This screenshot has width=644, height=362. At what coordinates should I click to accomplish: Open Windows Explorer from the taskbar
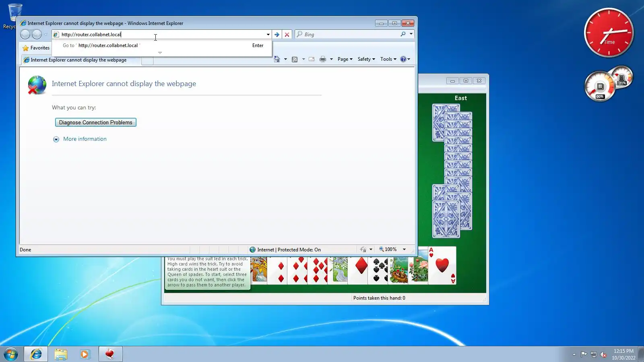[x=61, y=354]
